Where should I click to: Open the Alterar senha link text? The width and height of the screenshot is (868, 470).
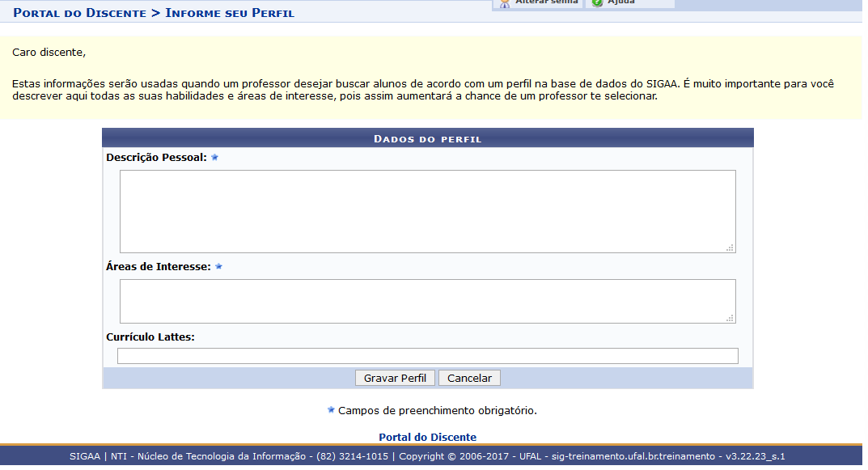(546, 2)
